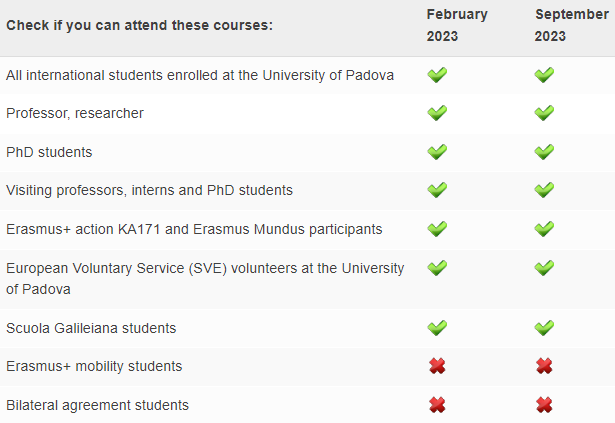
Task: Select the September 2023 column header
Action: tap(571, 25)
